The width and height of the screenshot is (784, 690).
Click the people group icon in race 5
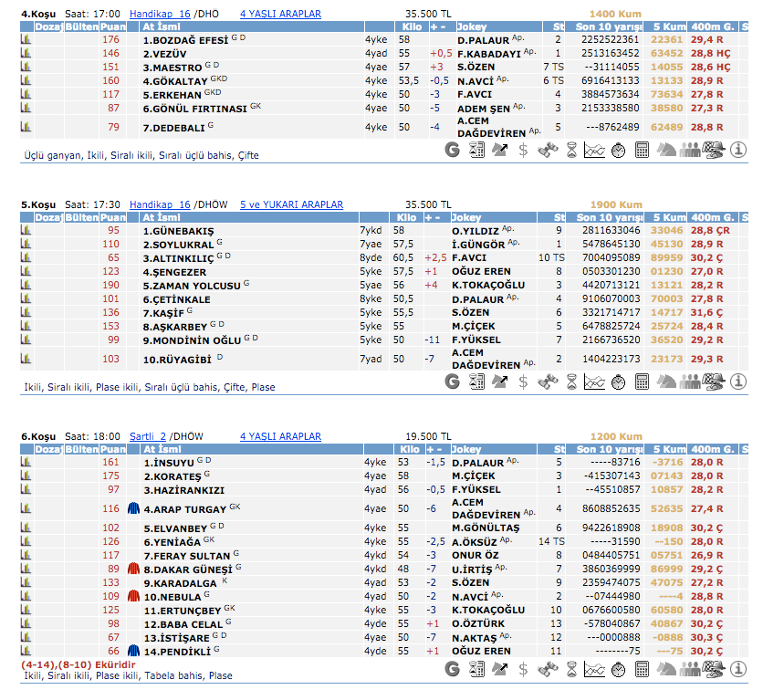click(x=690, y=382)
